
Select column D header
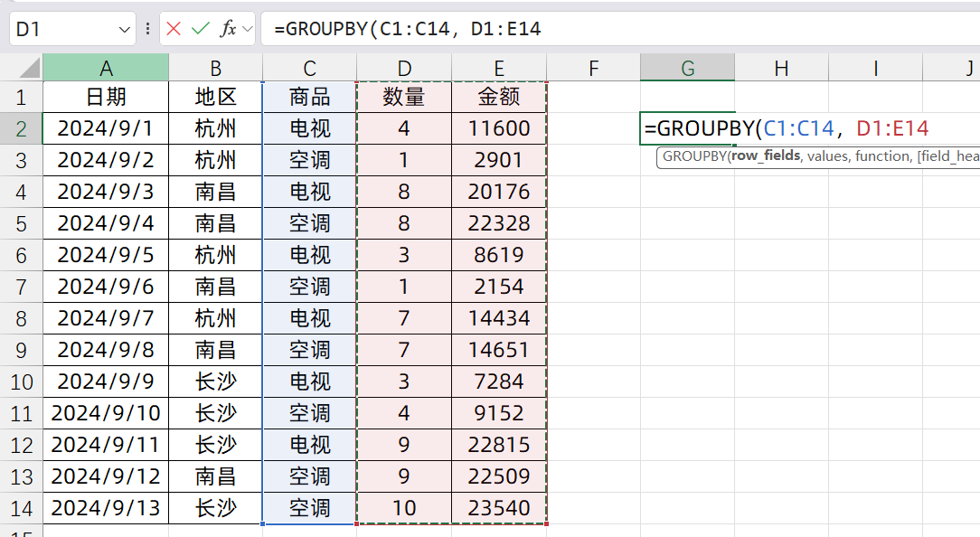click(x=404, y=68)
